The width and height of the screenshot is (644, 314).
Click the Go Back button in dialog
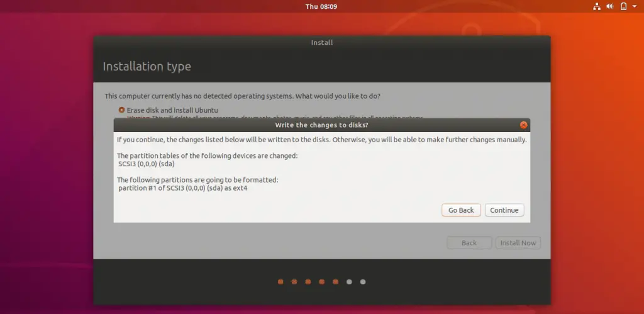[x=461, y=210]
